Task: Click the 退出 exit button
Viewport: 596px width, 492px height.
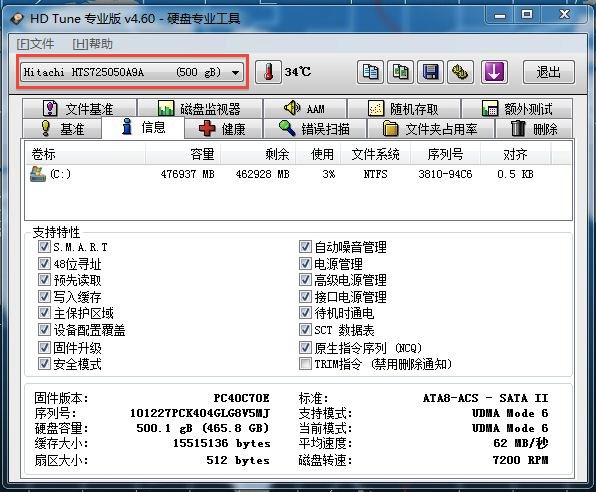Action: [x=548, y=72]
